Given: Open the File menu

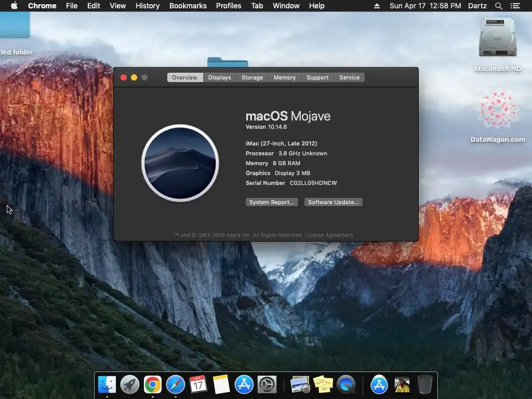Looking at the screenshot, I should (72, 6).
